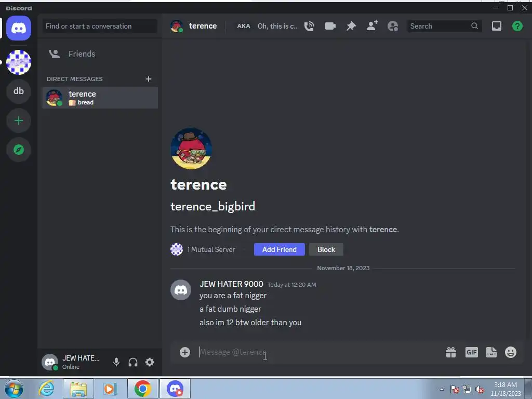Open emoji picker
Viewport: 532px width, 399px height.
coord(511,352)
